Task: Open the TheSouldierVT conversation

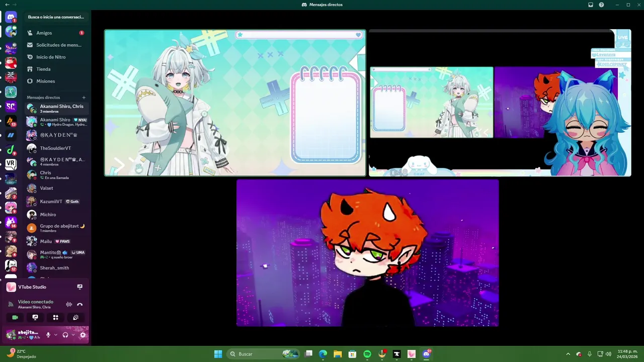Action: (56, 148)
